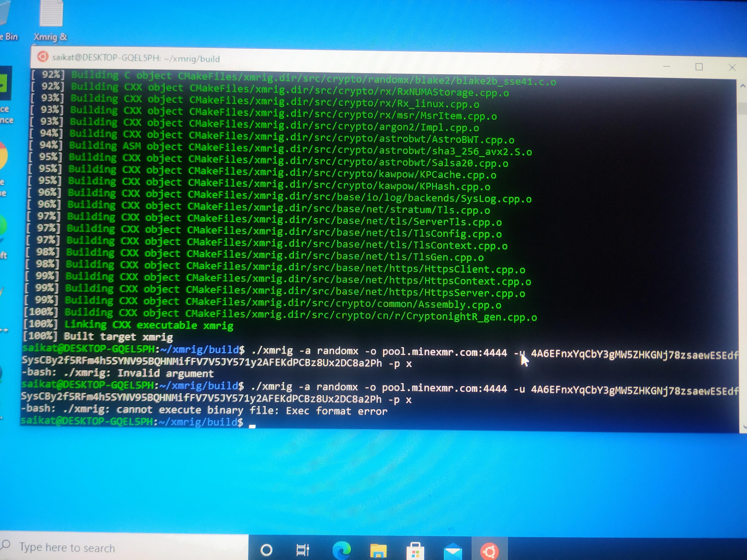Click the line ending KPCache.cpp.o

click(x=263, y=172)
